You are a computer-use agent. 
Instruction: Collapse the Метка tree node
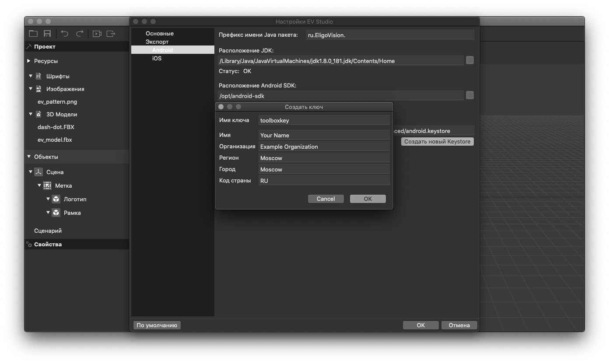coord(39,185)
